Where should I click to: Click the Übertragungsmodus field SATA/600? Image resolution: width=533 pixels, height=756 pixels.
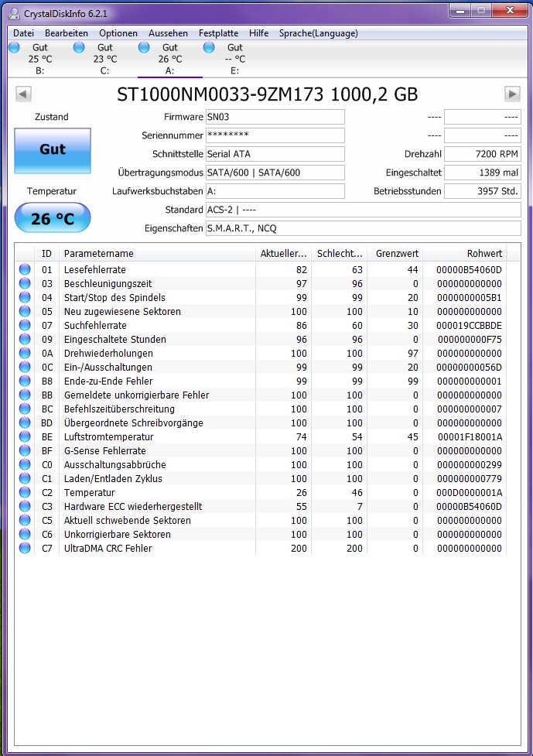[275, 173]
